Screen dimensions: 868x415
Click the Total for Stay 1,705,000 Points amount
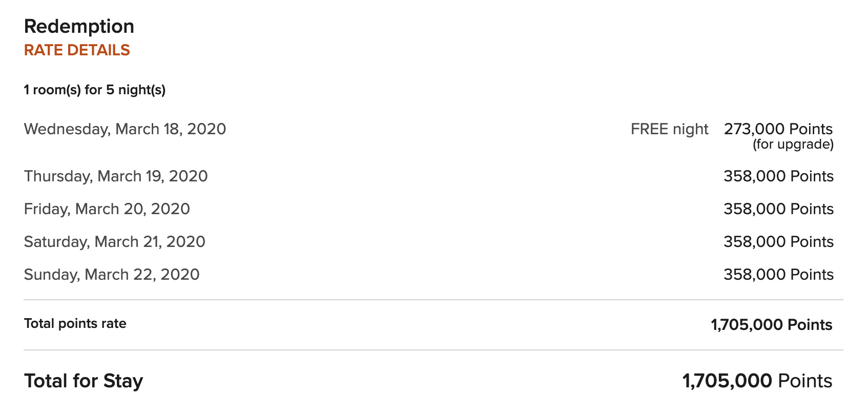click(x=757, y=381)
